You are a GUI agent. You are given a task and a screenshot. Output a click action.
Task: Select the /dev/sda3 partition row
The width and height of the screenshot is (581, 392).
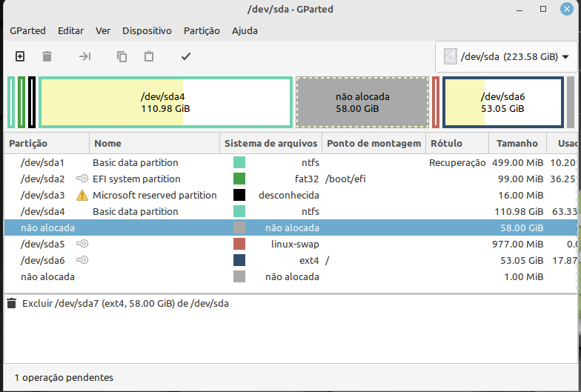click(x=290, y=196)
